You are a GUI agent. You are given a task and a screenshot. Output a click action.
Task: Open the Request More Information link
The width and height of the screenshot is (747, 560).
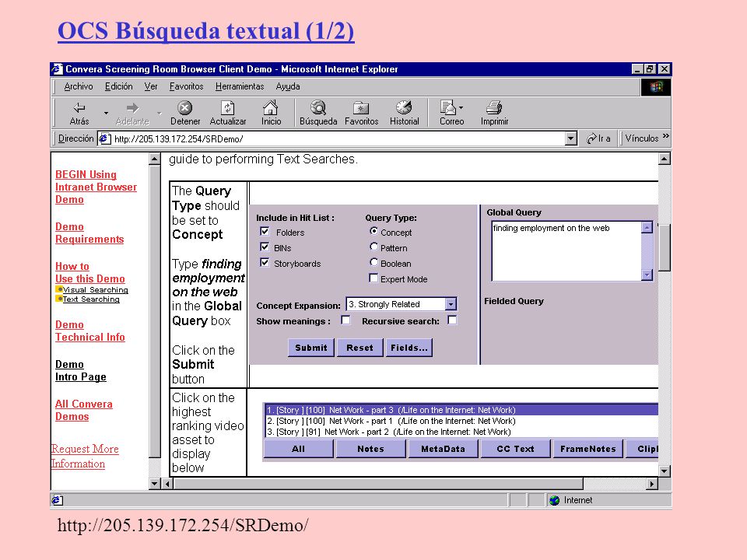point(85,457)
